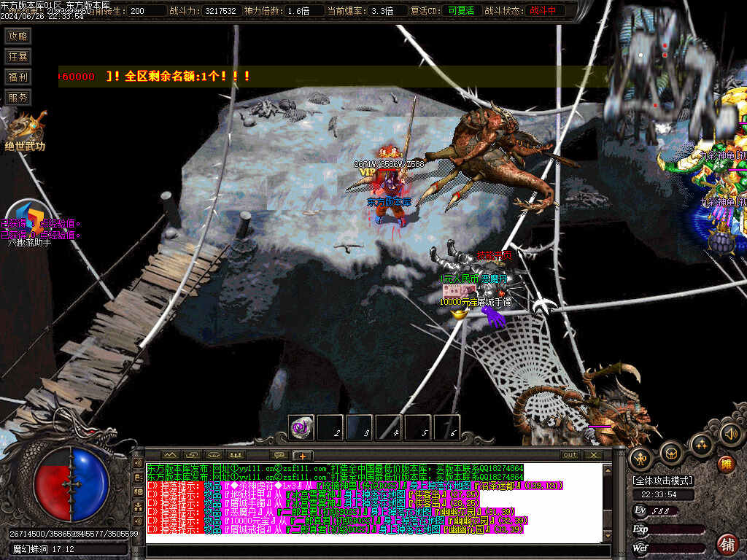Image resolution: width=747 pixels, height=560 pixels.
Task: Click the mountain-shaped chat toolbar icon
Action: [170, 455]
